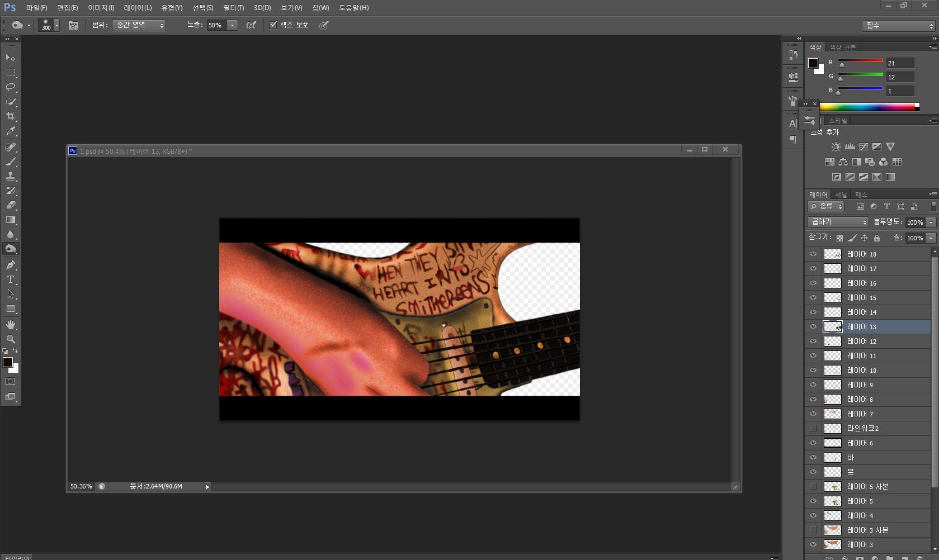
Task: Select the Lasso tool
Action: coord(11,87)
